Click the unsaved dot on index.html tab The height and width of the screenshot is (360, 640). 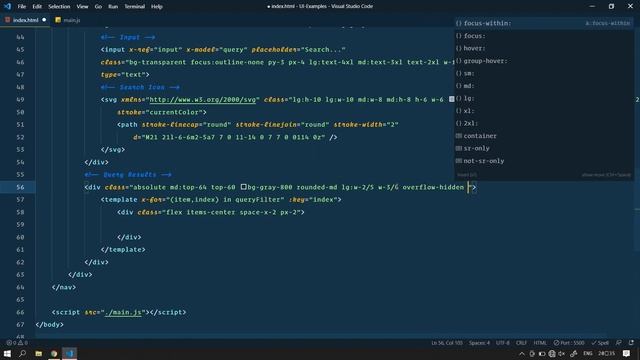44,20
